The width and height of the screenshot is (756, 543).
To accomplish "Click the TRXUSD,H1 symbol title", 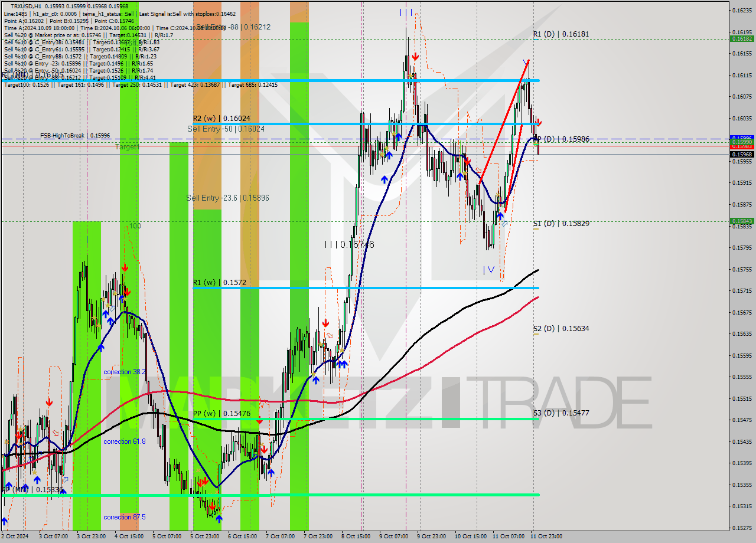I will (x=26, y=6).
